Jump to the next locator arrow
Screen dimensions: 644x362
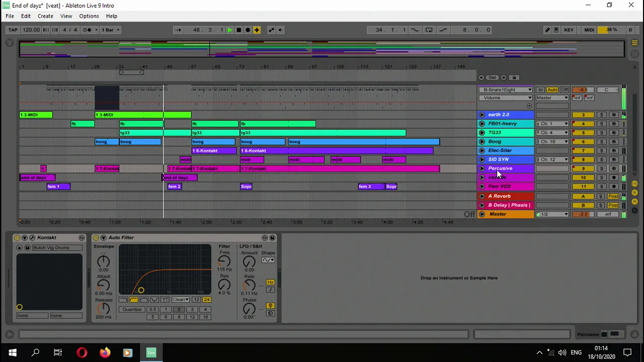(x=503, y=77)
